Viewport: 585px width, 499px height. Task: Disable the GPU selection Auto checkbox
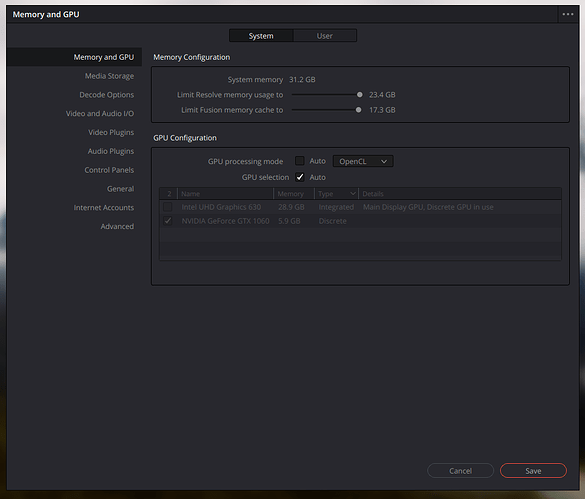pos(300,177)
